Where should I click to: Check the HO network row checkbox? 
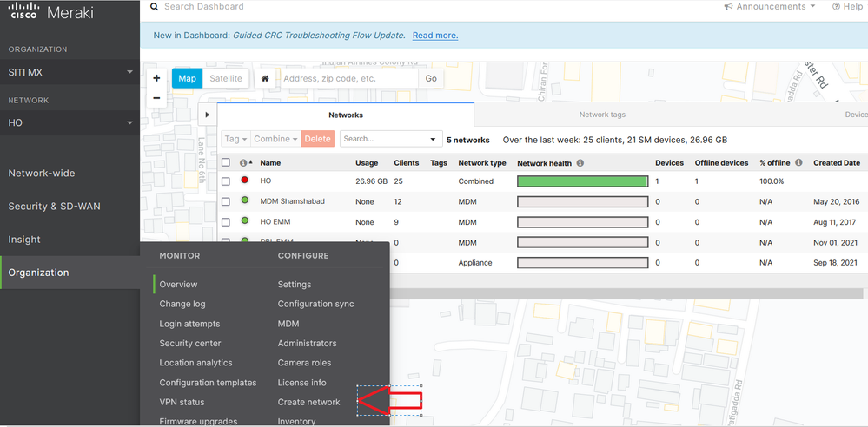tap(225, 181)
